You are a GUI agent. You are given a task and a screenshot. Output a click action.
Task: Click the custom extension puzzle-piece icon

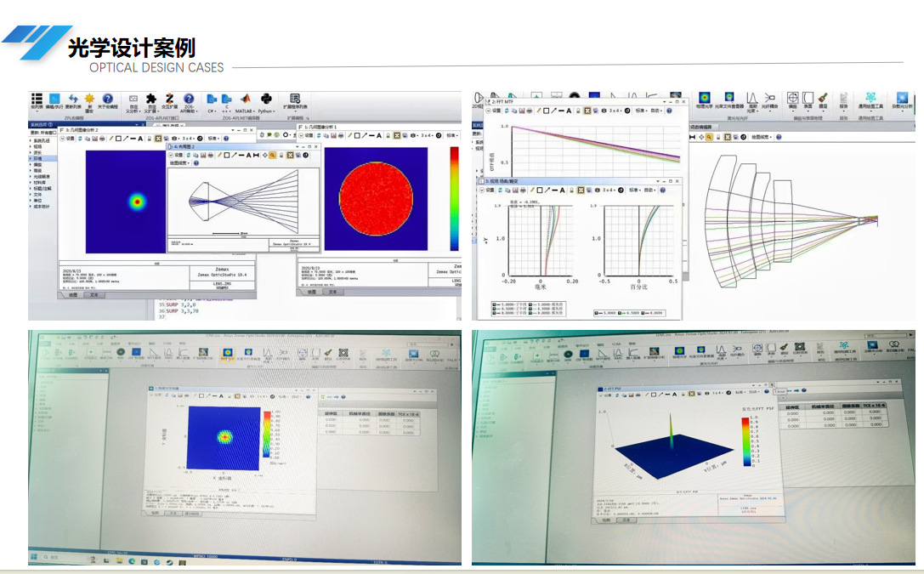coord(151,99)
